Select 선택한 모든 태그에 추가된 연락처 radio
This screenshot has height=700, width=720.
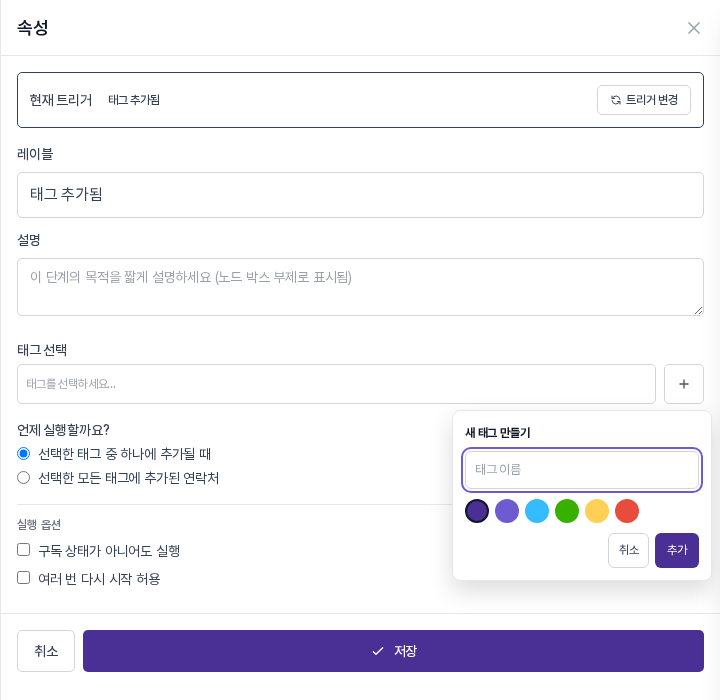pos(23,478)
